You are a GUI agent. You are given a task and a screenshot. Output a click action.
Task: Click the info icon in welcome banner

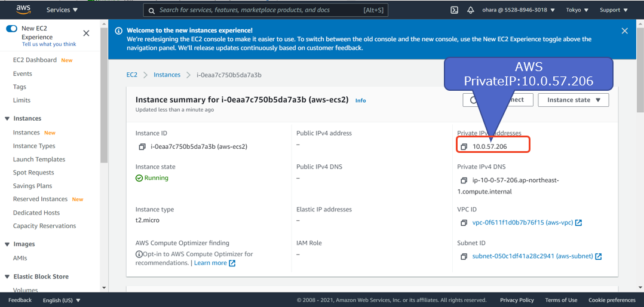(x=119, y=31)
